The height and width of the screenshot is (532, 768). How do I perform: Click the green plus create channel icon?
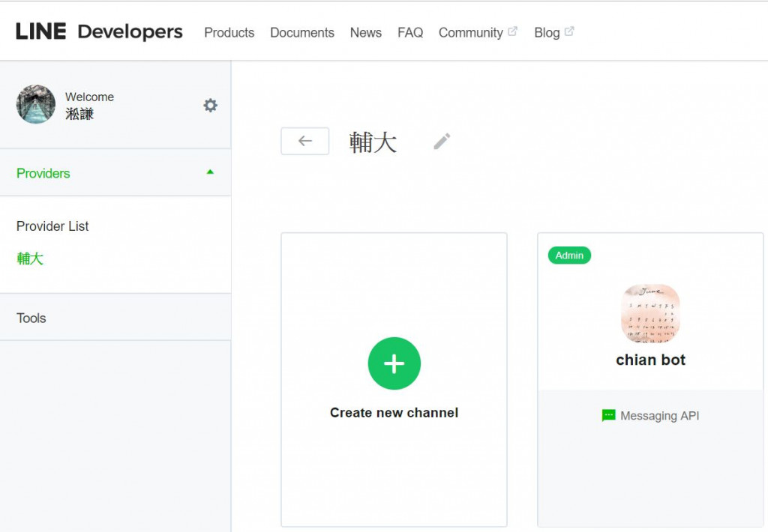394,363
